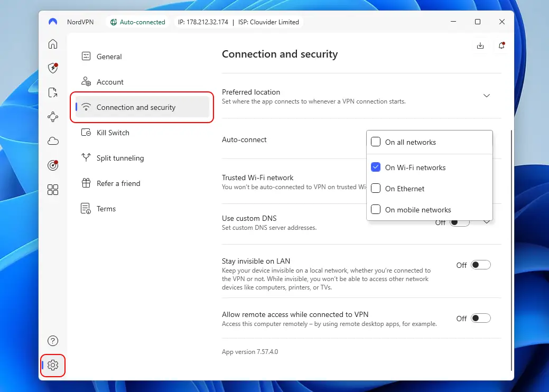
Task: Click the Connection and security page title
Action: [x=280, y=54]
